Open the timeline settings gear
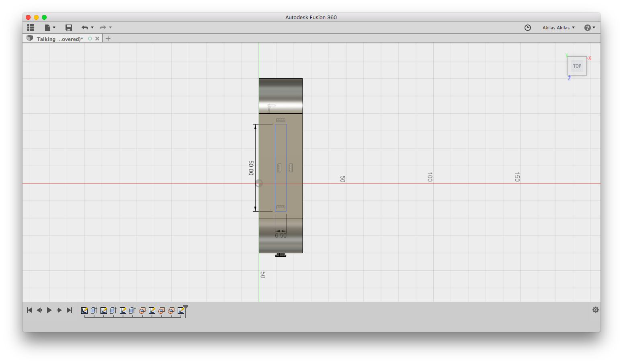The width and height of the screenshot is (623, 364). tap(596, 310)
